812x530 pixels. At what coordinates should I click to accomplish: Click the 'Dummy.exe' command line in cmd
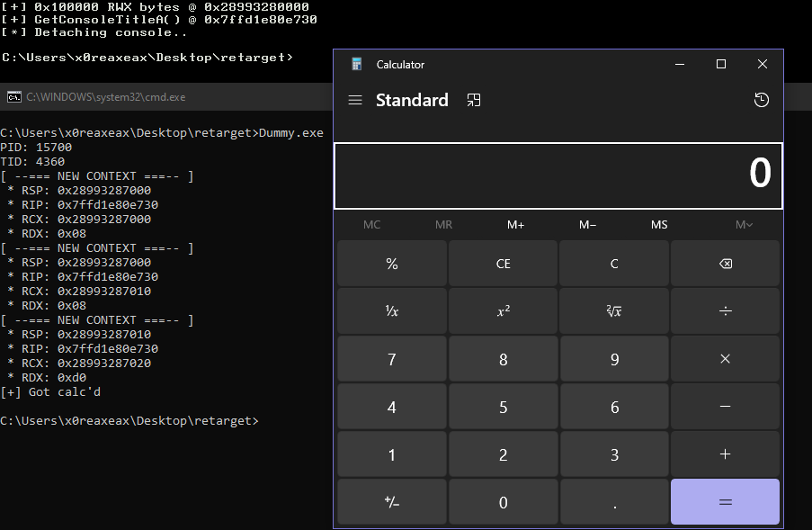(162, 132)
